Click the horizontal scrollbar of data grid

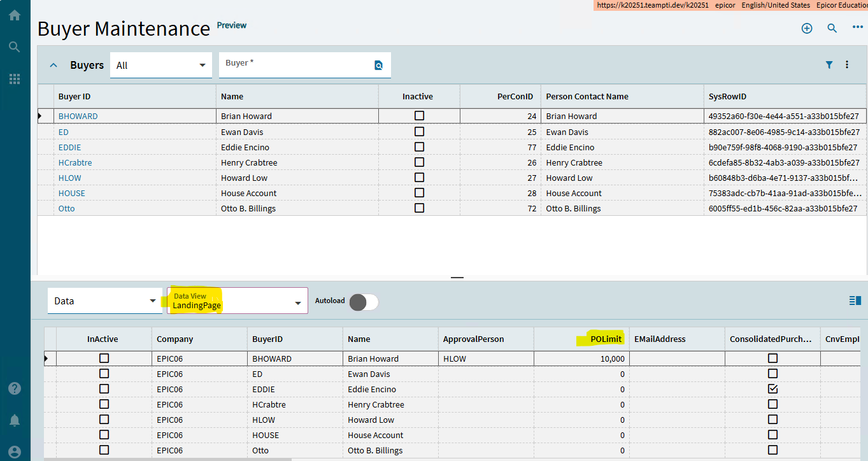[167, 458]
